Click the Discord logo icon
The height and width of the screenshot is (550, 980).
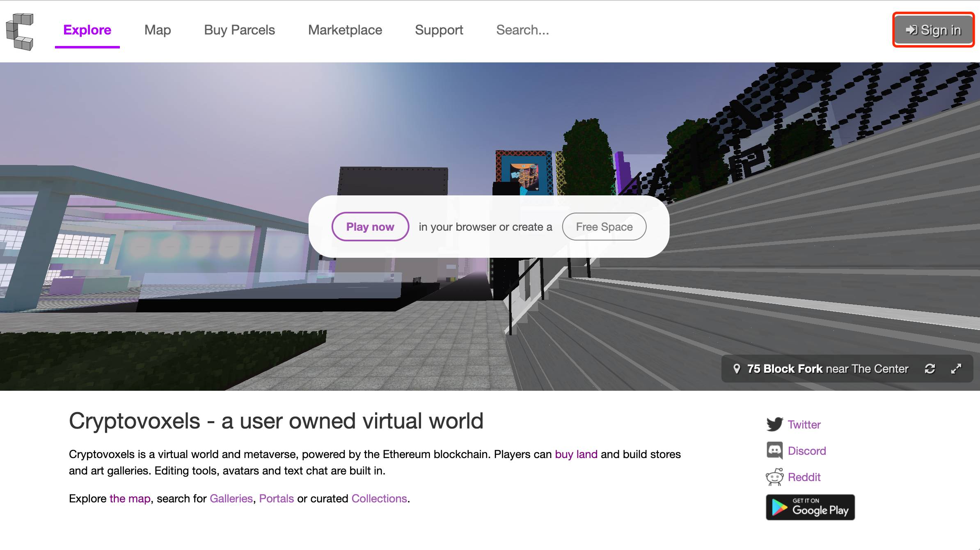coord(774,451)
